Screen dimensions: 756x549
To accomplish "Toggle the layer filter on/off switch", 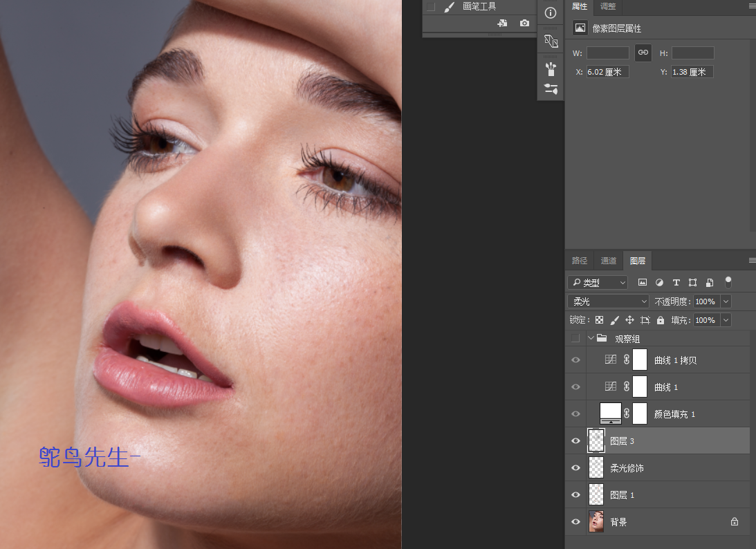I will coord(728,282).
